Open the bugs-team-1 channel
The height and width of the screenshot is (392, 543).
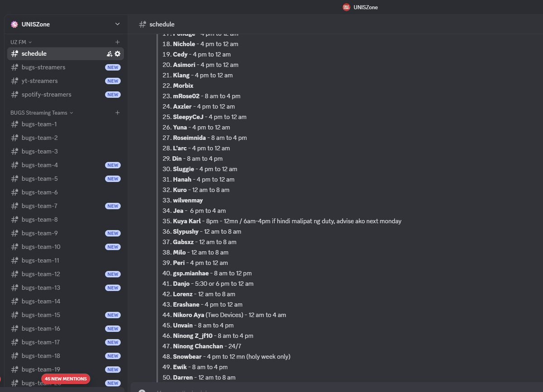[x=66, y=124]
